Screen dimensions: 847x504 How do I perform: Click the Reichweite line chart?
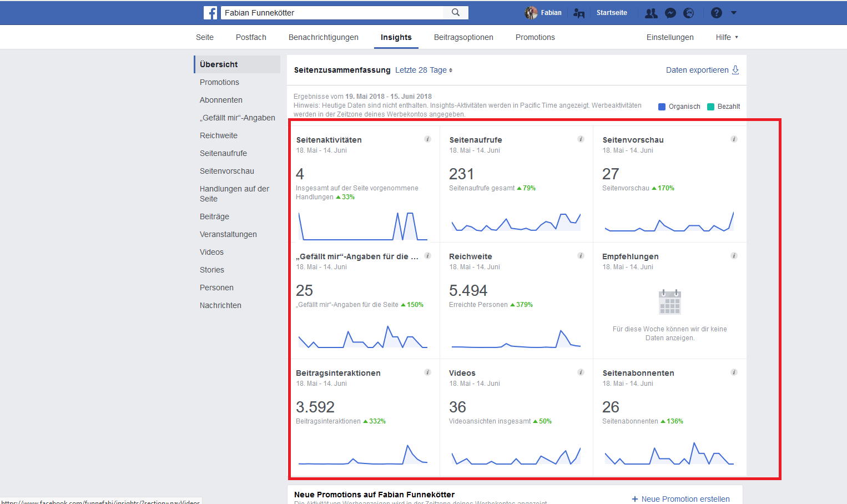click(x=516, y=339)
